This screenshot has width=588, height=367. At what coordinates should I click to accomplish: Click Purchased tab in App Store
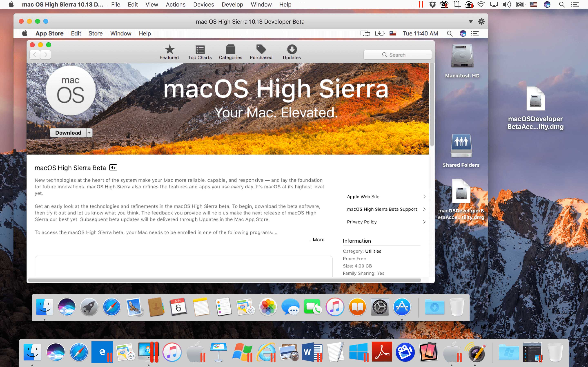click(261, 52)
